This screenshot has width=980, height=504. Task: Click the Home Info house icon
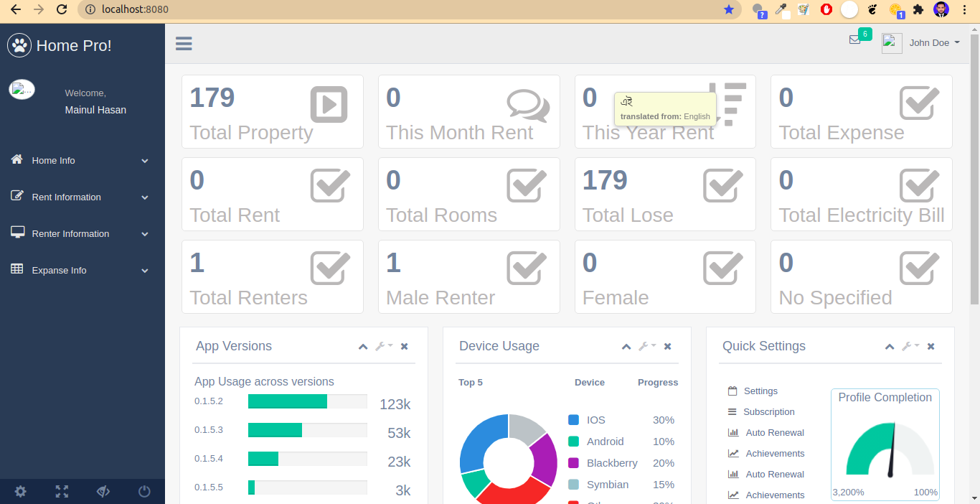coord(16,160)
